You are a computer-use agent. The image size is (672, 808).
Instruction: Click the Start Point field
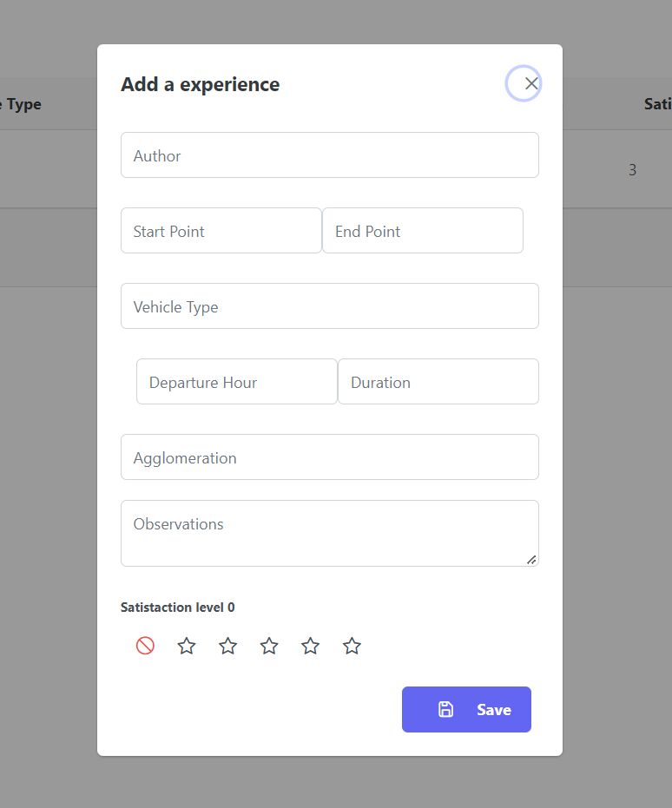221,231
